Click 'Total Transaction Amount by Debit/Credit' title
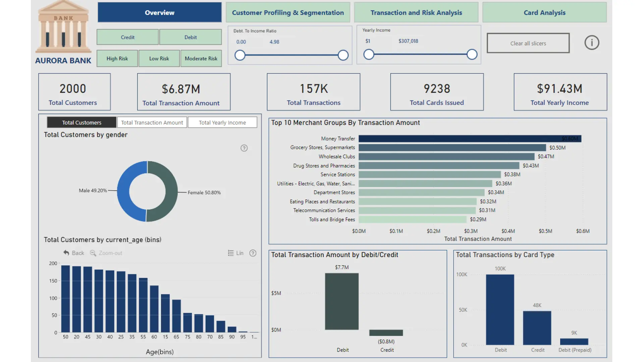This screenshot has width=644, height=362. (x=335, y=255)
